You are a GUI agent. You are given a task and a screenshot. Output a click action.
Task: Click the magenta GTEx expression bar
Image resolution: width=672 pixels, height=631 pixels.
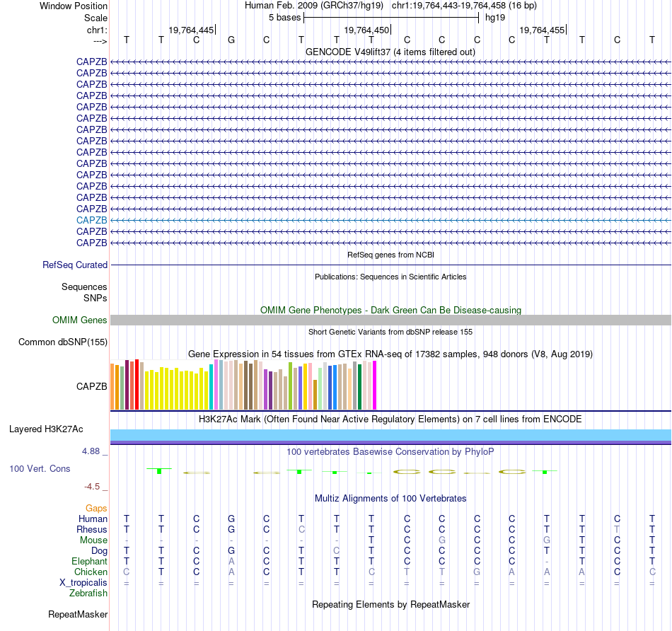[375, 386]
